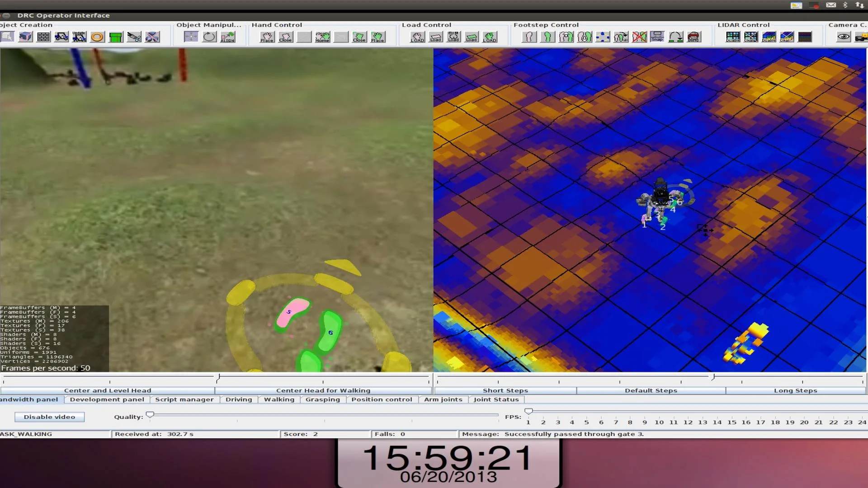
Task: Click the feet forward arrow icon
Action: click(566, 37)
